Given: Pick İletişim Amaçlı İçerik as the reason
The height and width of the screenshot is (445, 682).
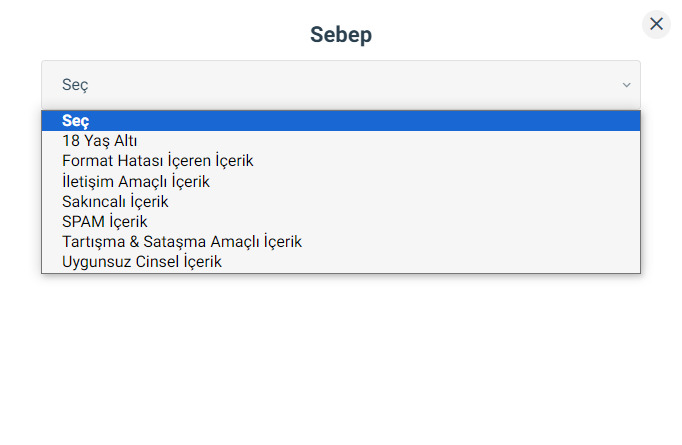Looking at the screenshot, I should [x=341, y=181].
